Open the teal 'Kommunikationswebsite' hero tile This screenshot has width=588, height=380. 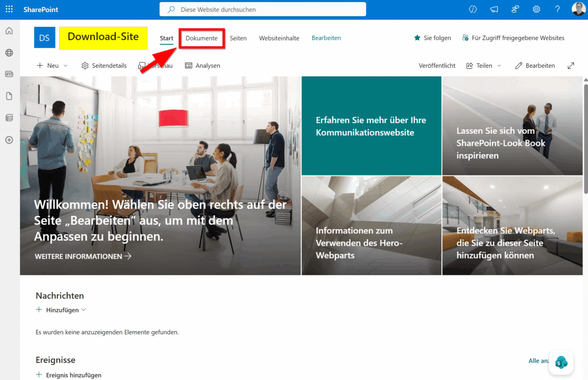(371, 126)
